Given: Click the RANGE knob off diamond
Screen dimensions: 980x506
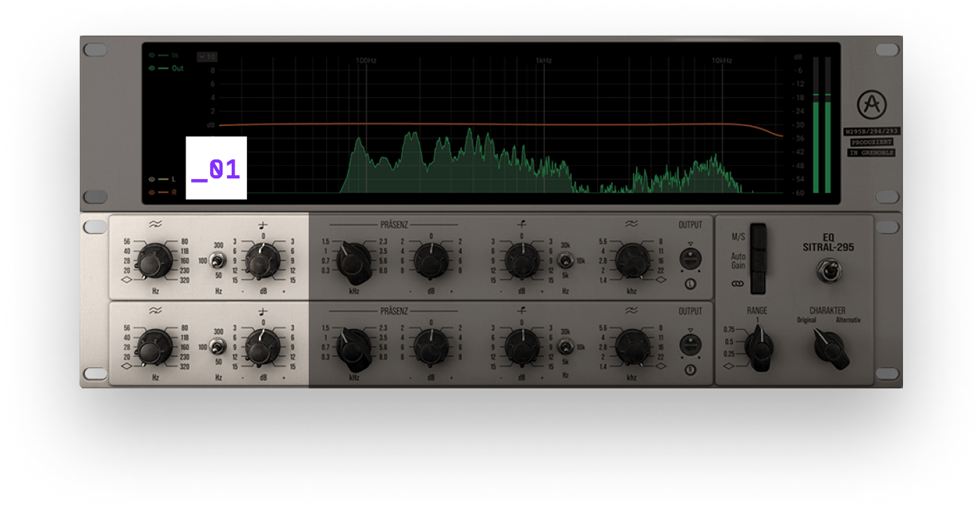Looking at the screenshot, I should click(x=729, y=366).
